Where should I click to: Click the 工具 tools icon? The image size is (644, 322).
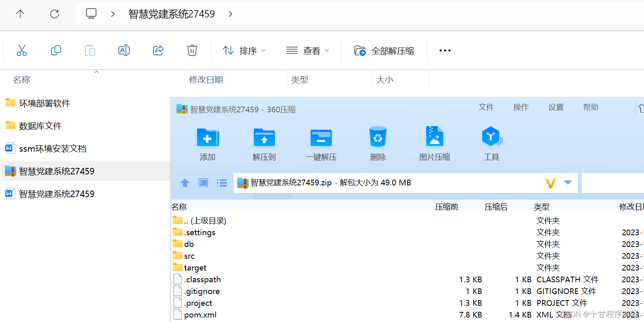[492, 136]
